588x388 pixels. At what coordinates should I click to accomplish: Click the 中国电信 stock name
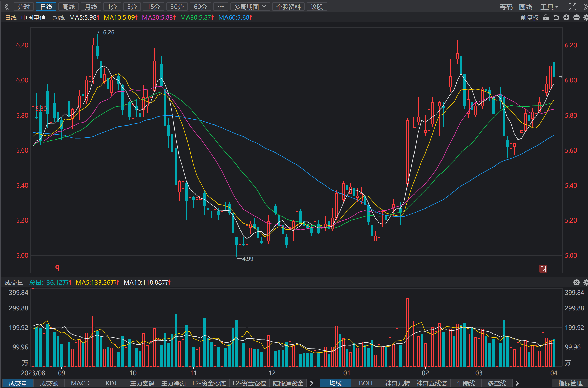tap(33, 18)
